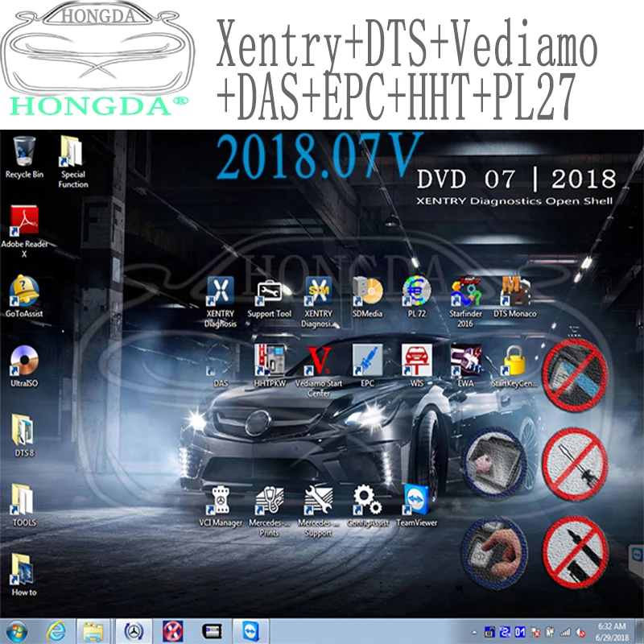Click the Windows Start button
This screenshot has width=644, height=644.
[x=17, y=632]
